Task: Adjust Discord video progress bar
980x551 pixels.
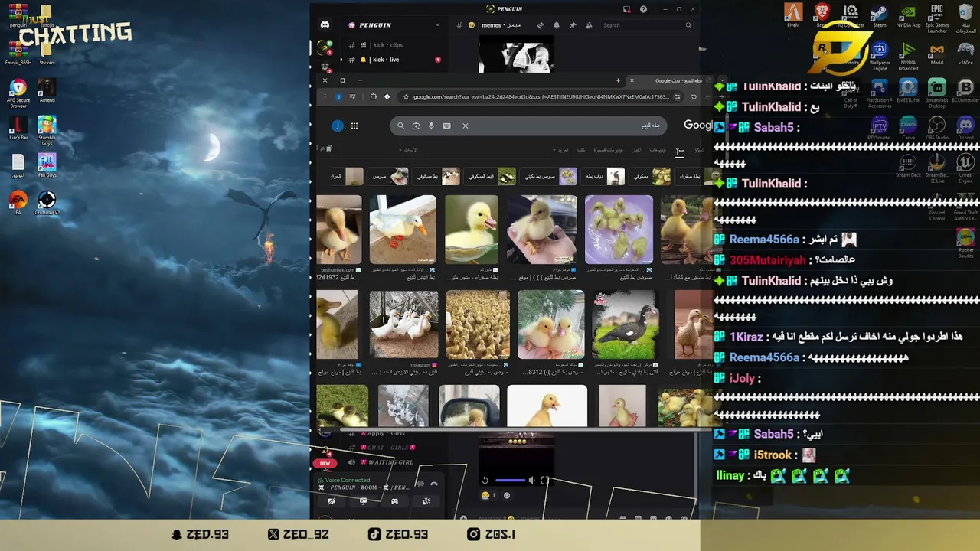Action: (511, 481)
